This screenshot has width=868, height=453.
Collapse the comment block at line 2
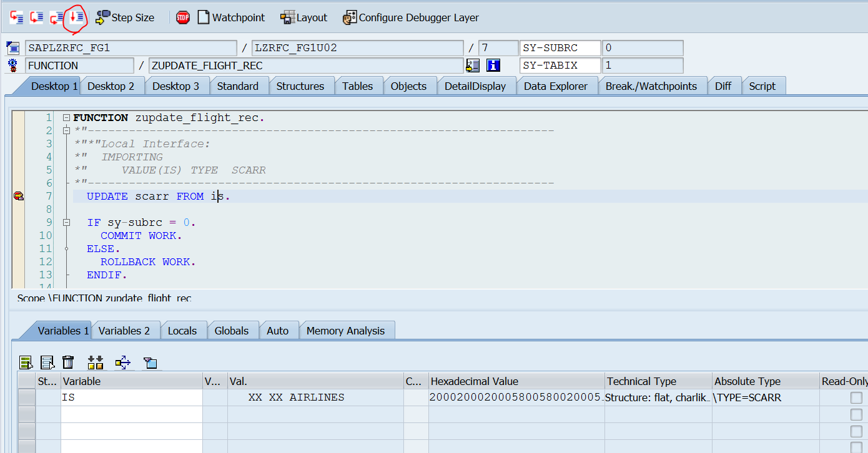point(66,130)
